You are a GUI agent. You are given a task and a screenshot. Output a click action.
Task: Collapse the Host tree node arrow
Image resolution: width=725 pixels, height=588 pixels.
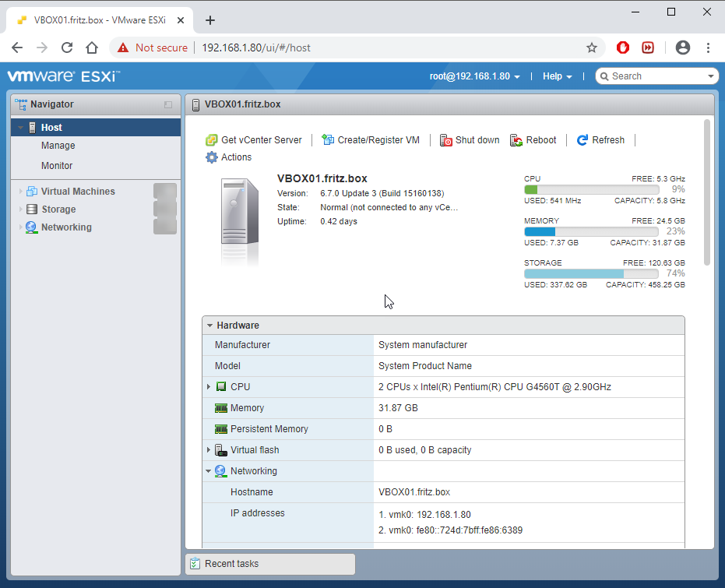21,128
